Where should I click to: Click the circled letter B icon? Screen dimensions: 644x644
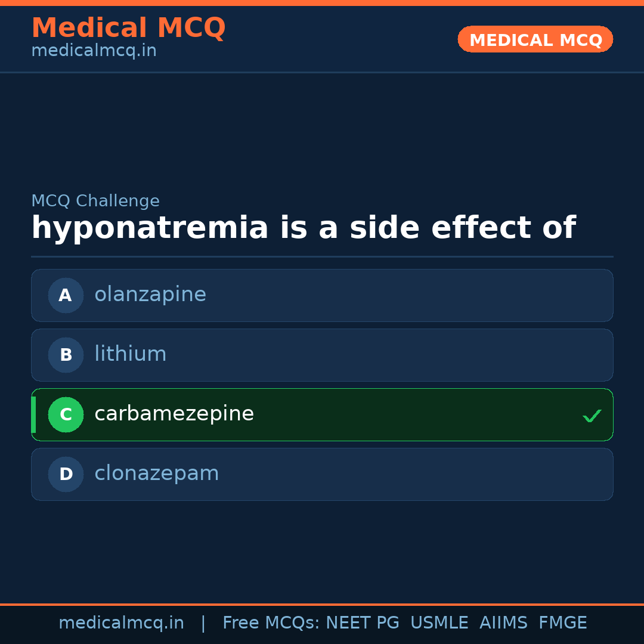coord(66,355)
